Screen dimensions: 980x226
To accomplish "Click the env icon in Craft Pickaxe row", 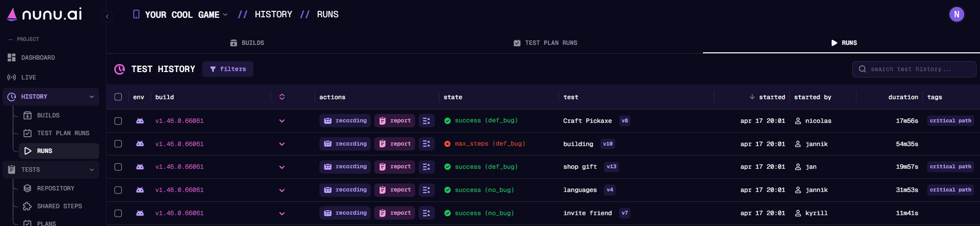I will 140,121.
